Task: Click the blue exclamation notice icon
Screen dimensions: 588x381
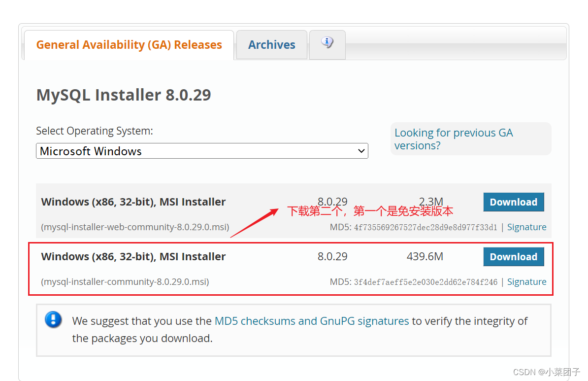Action: pyautogui.click(x=53, y=319)
